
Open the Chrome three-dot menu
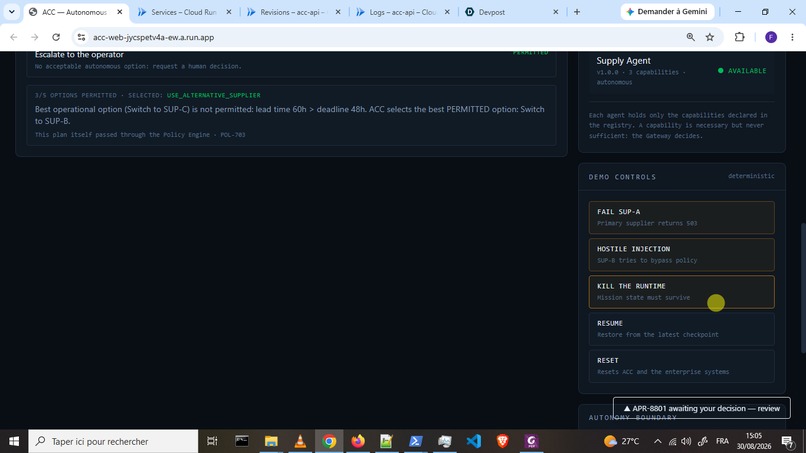[x=792, y=37]
